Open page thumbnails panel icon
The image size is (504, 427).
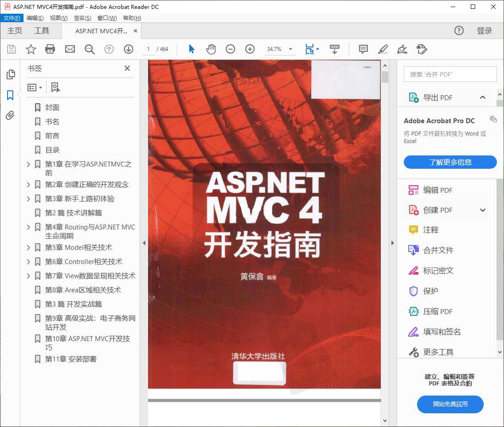[11, 74]
